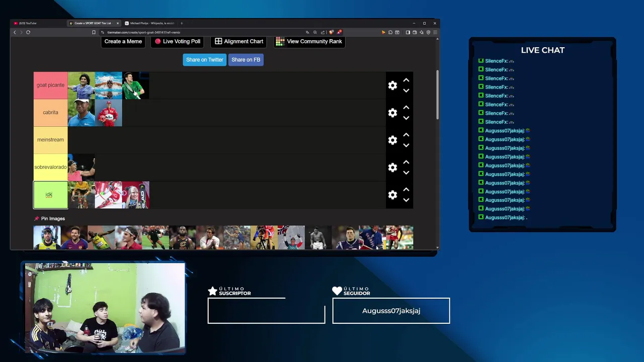Click the golfer in blue cap in cabrita row
This screenshot has width=644, height=362.
81,113
